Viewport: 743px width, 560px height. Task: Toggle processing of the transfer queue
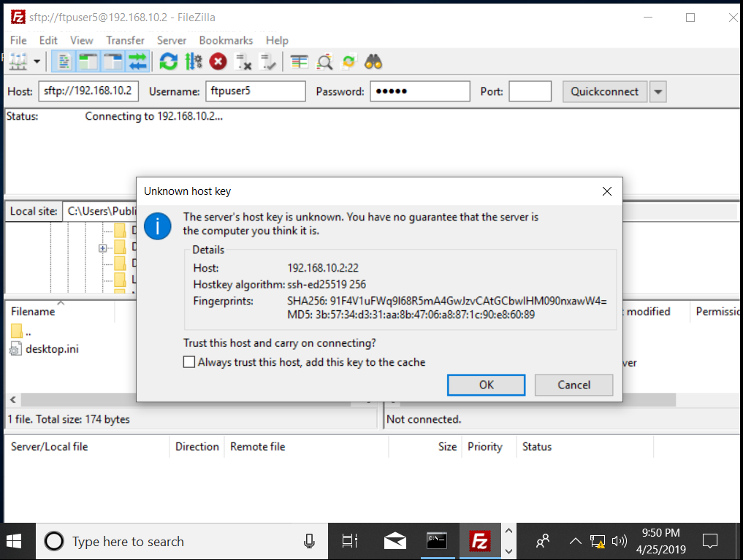tap(194, 61)
